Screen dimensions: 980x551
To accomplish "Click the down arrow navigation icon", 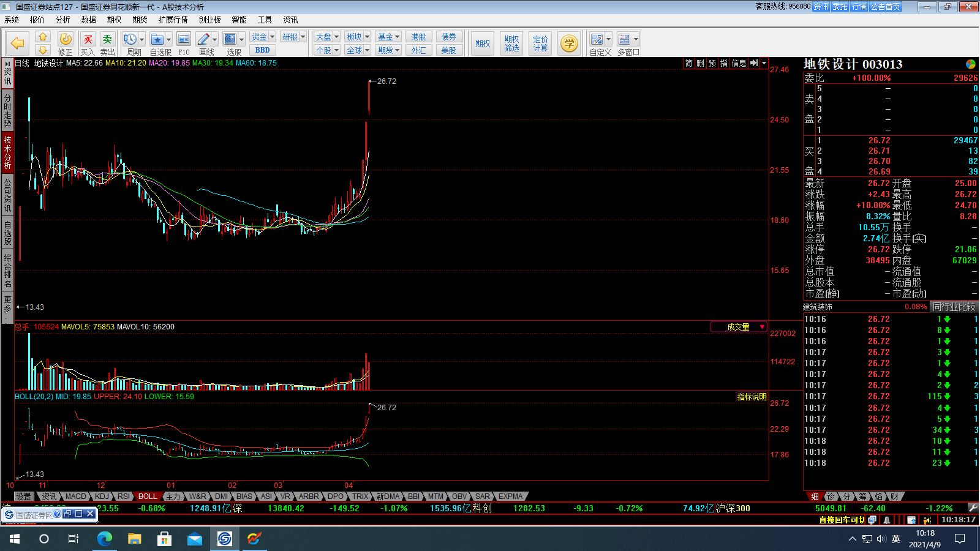I will (43, 50).
